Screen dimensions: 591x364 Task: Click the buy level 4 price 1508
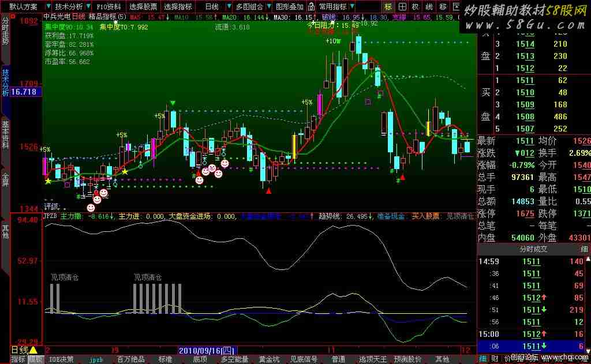tap(525, 117)
